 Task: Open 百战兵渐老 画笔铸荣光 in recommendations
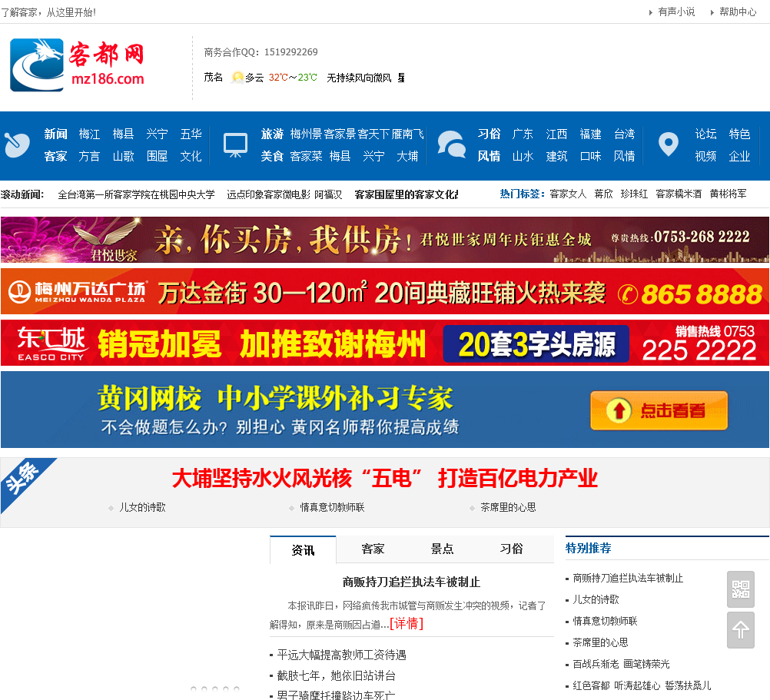(x=621, y=664)
